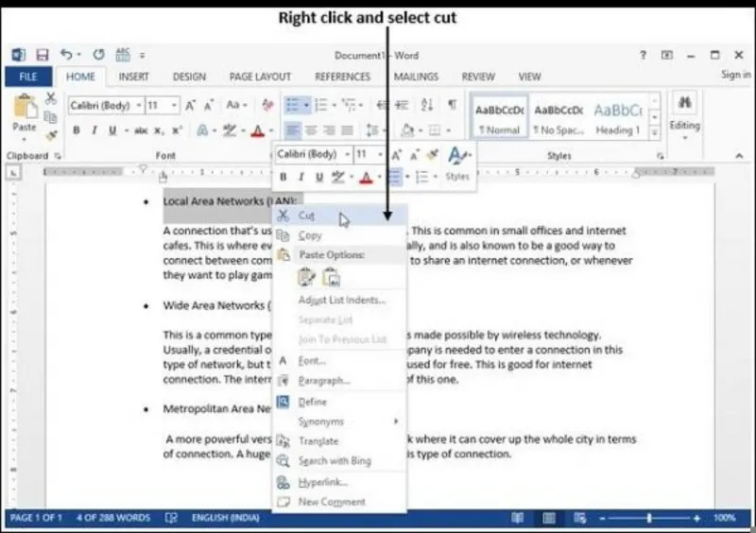Image resolution: width=756 pixels, height=533 pixels.
Task: Toggle Italic in mini toolbar
Action: pyautogui.click(x=301, y=177)
